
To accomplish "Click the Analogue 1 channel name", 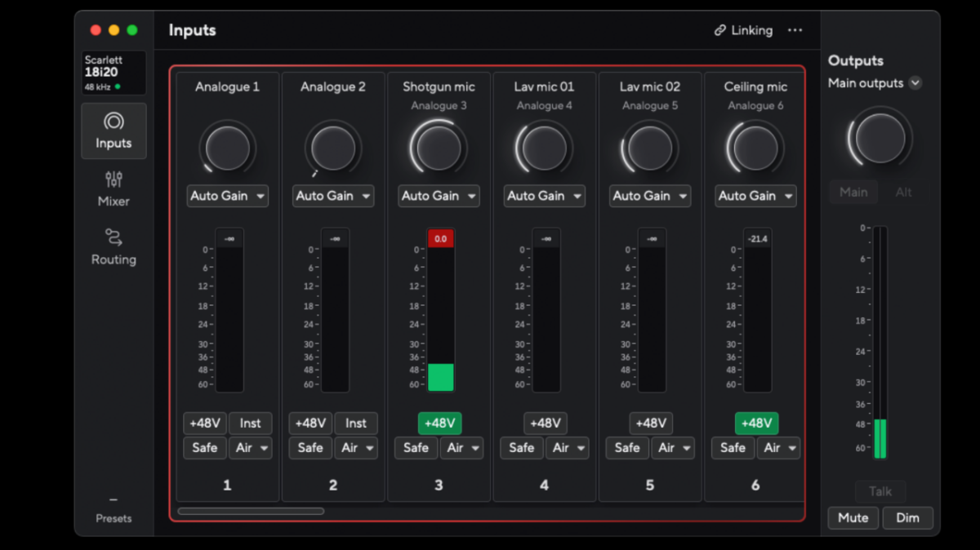I will pyautogui.click(x=227, y=86).
